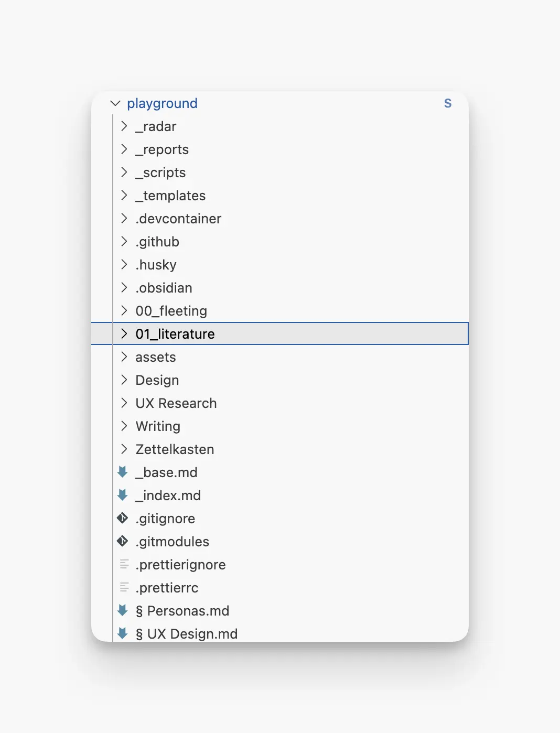560x733 pixels.
Task: Click the git icon beside .gitmodules
Action: click(x=123, y=541)
